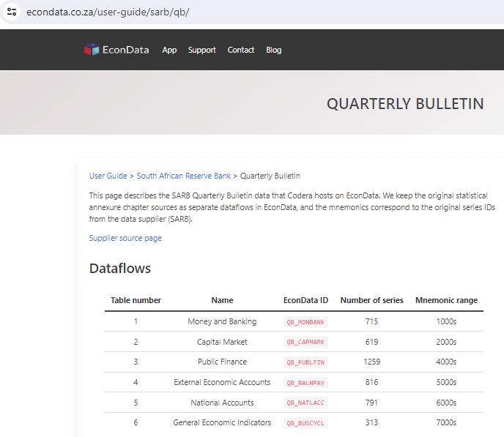Viewport: 504px width, 437px height.
Task: Click the External Economic Accounts cell
Action: (222, 382)
